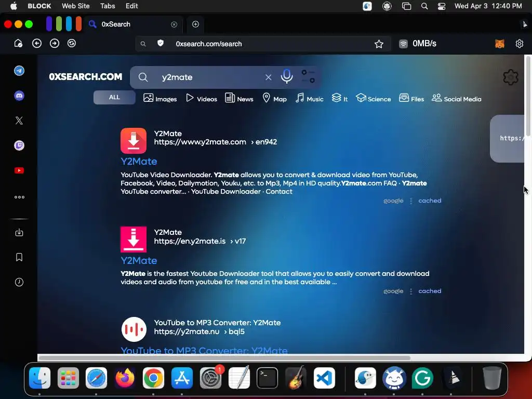The height and width of the screenshot is (399, 532).
Task: Switch to Videos results
Action: (202, 98)
